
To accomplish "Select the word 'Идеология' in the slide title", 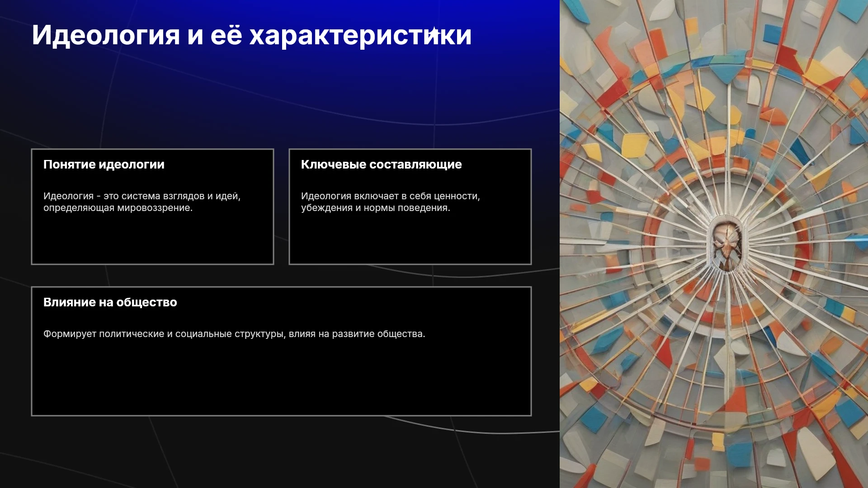I will (106, 35).
